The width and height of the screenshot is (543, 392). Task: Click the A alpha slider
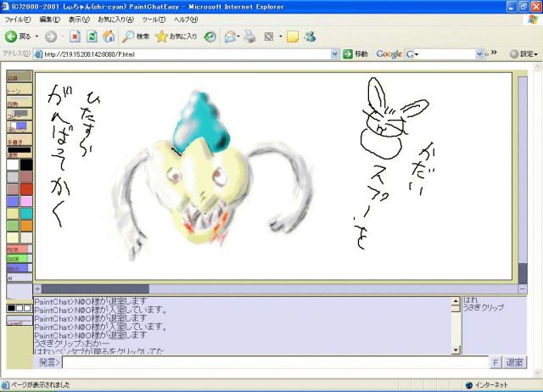pos(20,277)
